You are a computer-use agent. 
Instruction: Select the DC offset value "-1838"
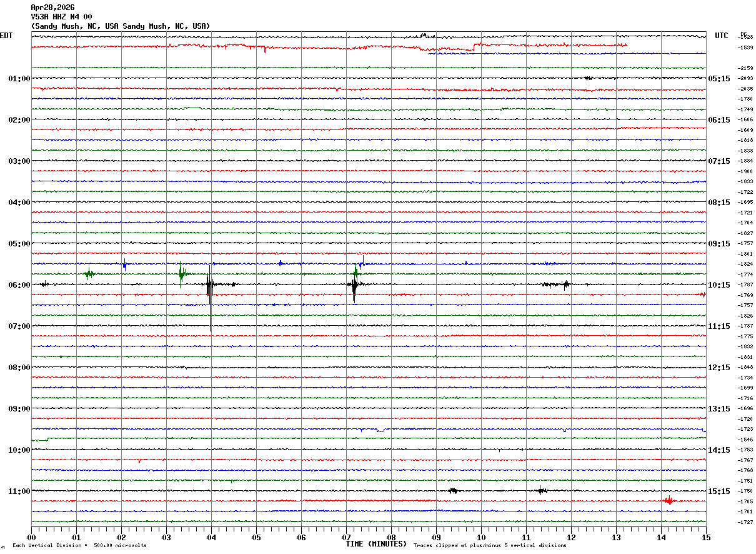tap(745, 151)
